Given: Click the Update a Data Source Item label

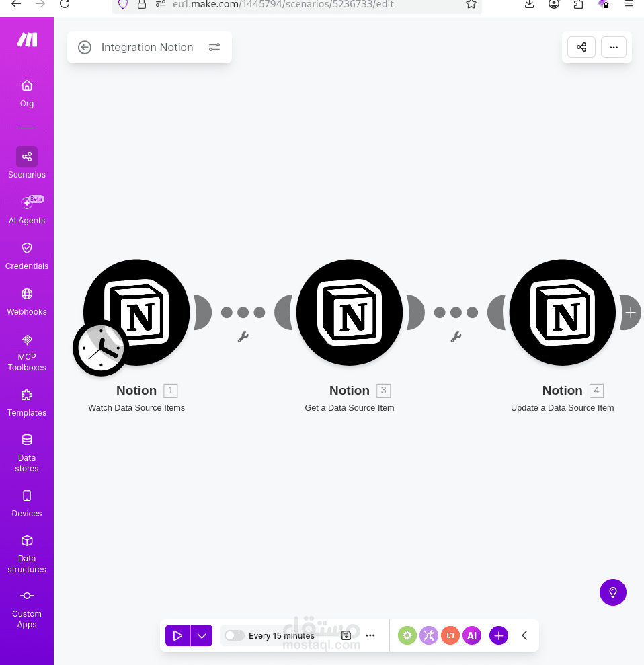Looking at the screenshot, I should pos(562,408).
